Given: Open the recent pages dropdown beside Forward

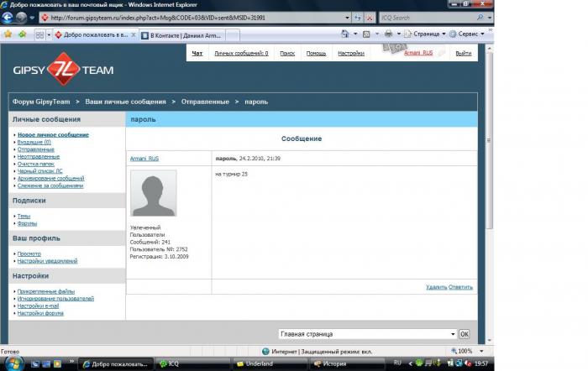Looking at the screenshot, I should pyautogui.click(x=32, y=18).
